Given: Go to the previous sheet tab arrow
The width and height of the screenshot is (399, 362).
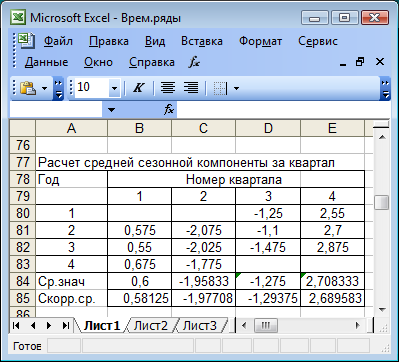Looking at the screenshot, I should click(33, 326).
